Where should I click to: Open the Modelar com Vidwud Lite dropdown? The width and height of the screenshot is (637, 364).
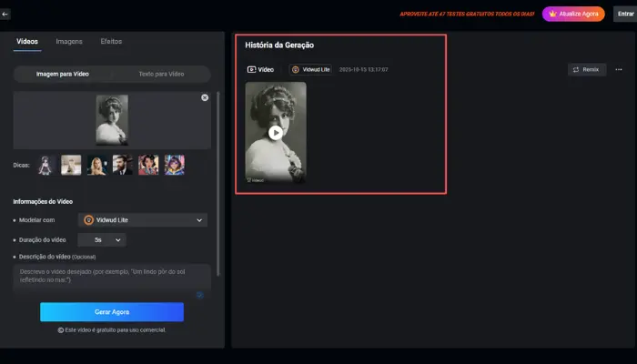(x=143, y=220)
